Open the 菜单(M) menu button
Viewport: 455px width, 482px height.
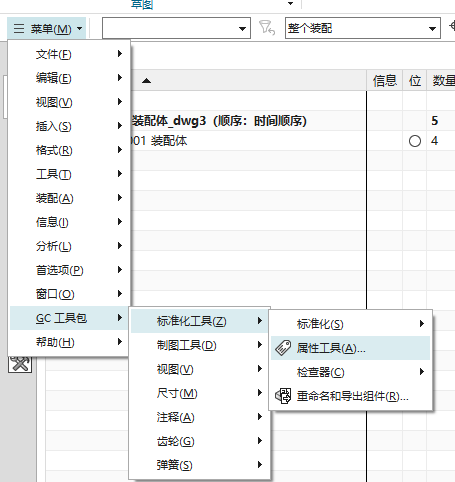[46, 29]
